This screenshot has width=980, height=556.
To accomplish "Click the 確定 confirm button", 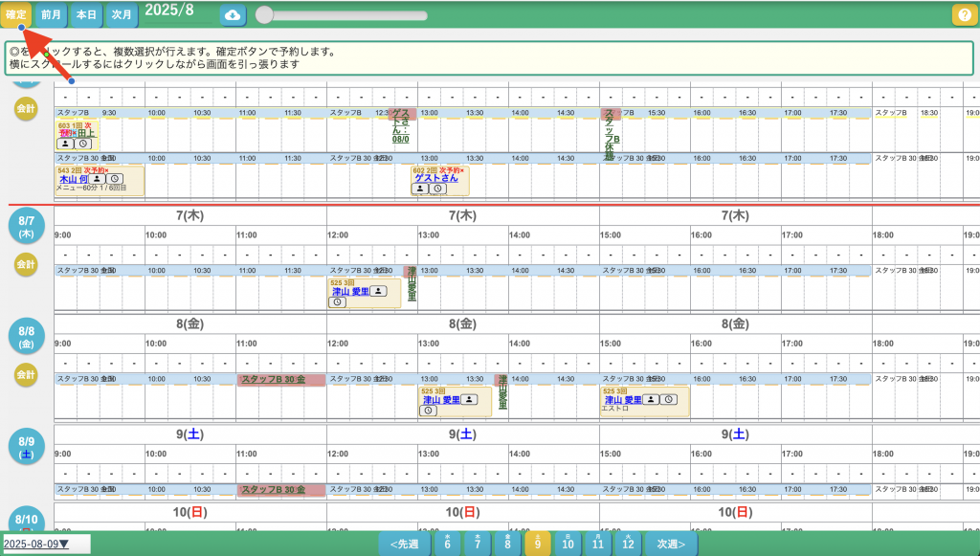I will [x=15, y=15].
